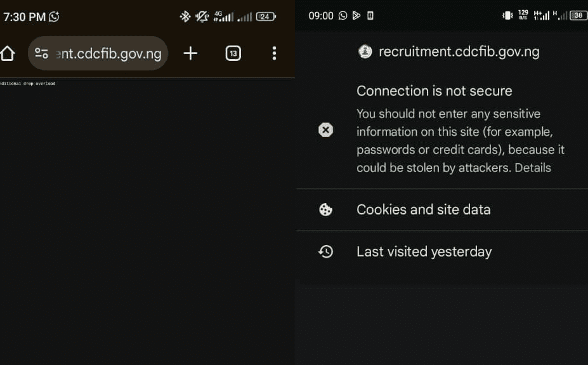Tap the WhatsApp notification icon beside 09:00
588x365 pixels.
(x=343, y=15)
